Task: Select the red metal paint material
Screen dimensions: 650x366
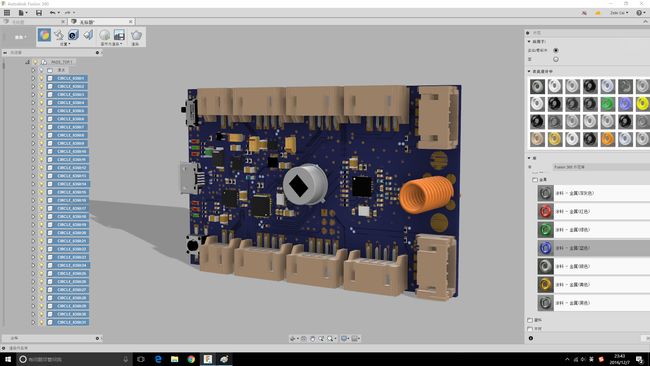Action: tap(593, 211)
